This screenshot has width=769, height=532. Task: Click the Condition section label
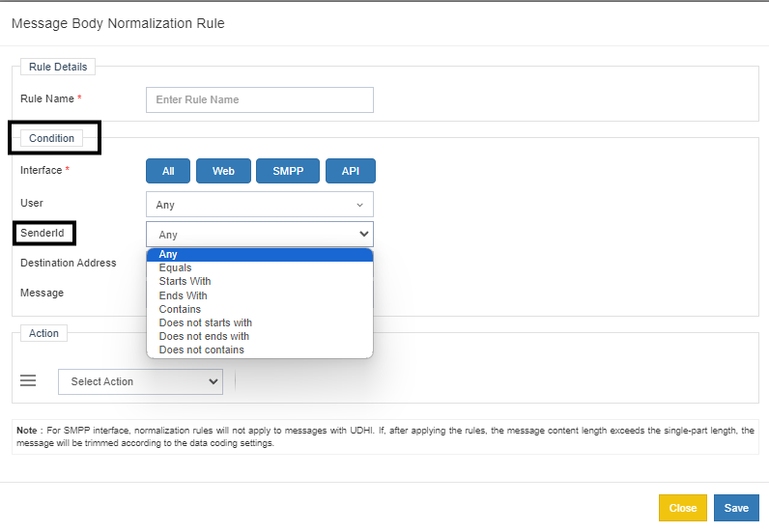(x=52, y=138)
